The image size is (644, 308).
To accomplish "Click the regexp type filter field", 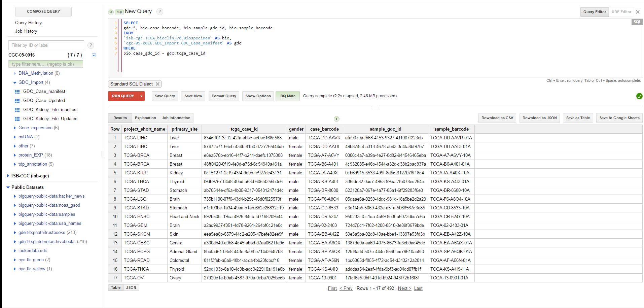I will coord(46,64).
